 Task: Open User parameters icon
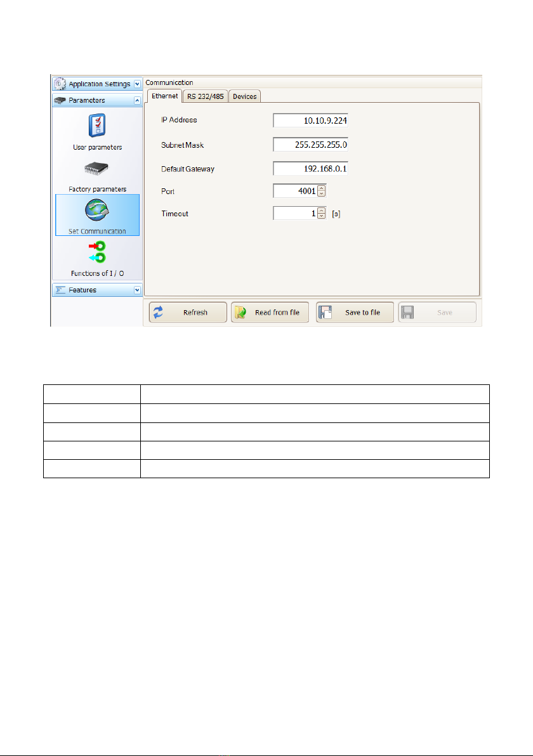click(x=97, y=126)
